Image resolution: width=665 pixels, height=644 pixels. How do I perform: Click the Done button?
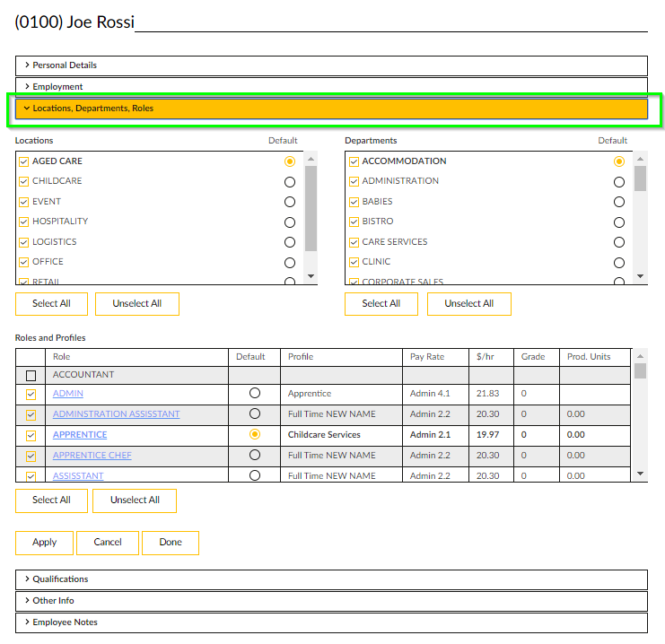pos(171,543)
